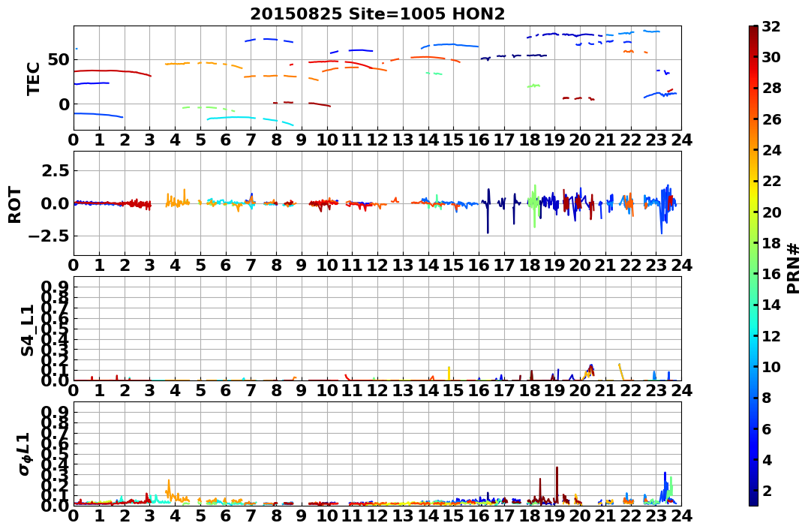
Task: Select colorbar tick value 6
Action: pyautogui.click(x=767, y=428)
